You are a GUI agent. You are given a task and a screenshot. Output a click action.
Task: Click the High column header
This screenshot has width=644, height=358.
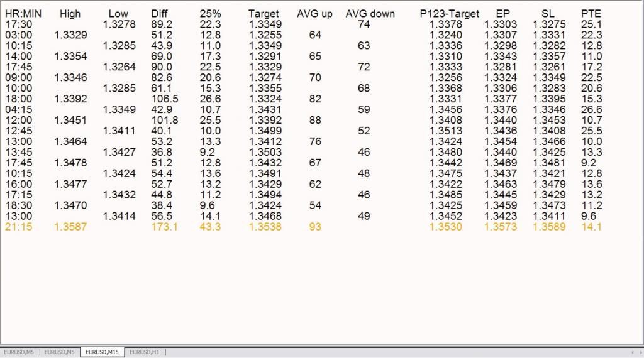pos(70,14)
